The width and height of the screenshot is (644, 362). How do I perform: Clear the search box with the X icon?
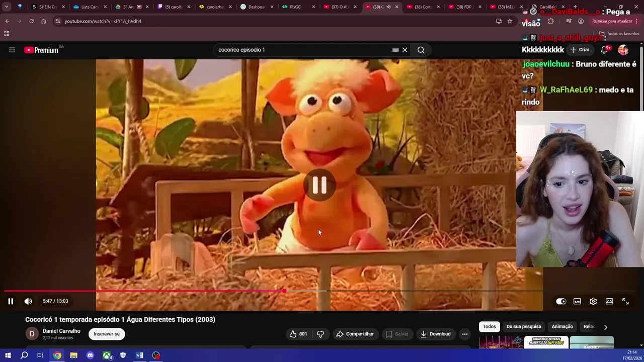coord(405,50)
